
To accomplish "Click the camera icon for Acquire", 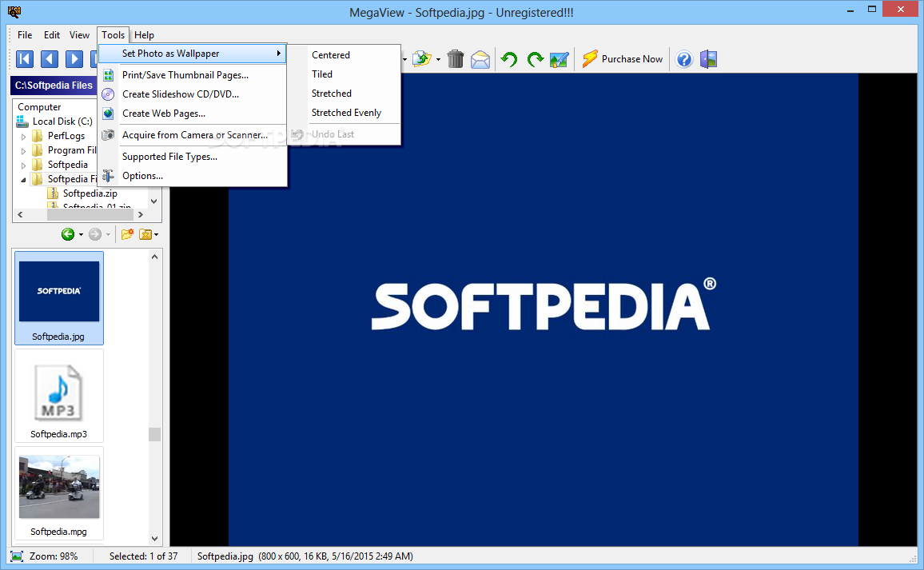I will [x=108, y=135].
